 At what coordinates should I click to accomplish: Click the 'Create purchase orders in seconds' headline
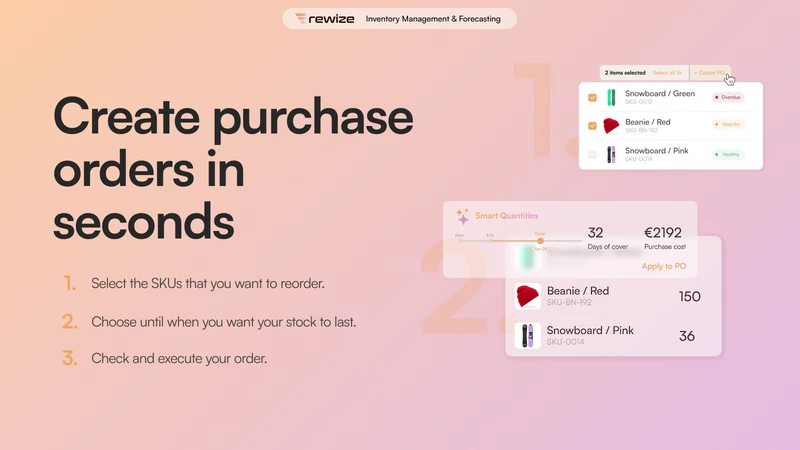(x=233, y=168)
